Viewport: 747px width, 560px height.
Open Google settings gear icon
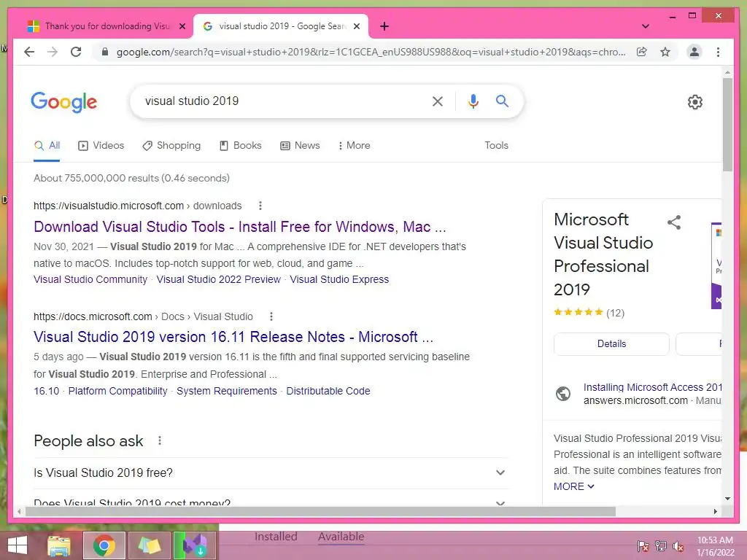[x=695, y=102]
